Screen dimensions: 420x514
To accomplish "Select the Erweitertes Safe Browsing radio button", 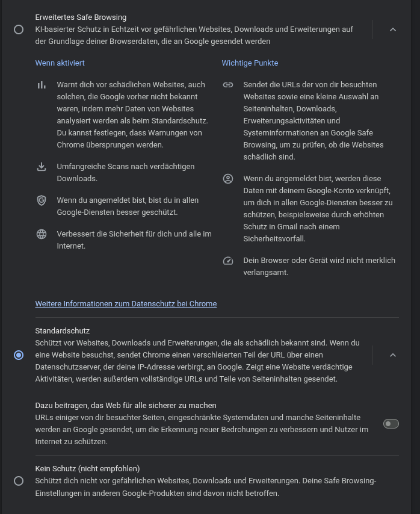I will pyautogui.click(x=19, y=29).
